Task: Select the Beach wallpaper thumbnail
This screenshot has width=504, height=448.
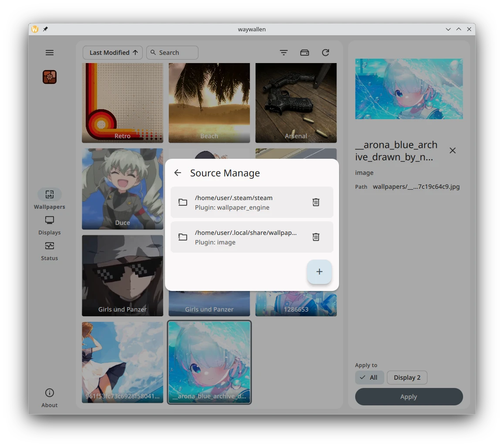Action: click(x=209, y=103)
